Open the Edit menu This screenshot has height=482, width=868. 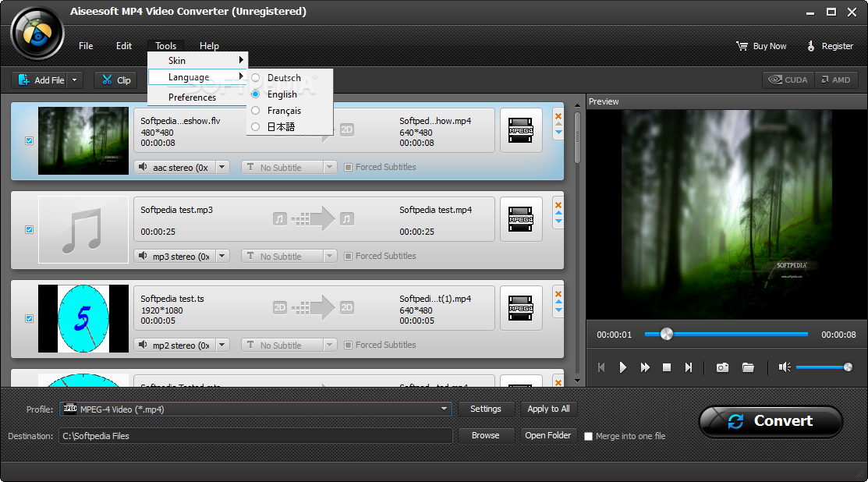click(124, 46)
